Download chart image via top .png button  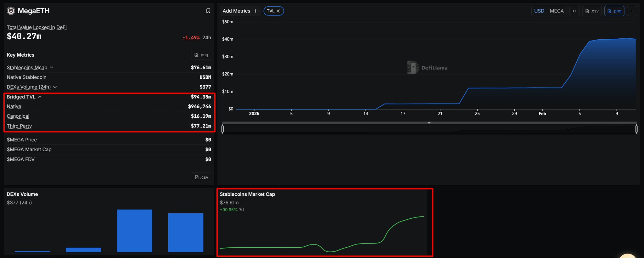(614, 11)
